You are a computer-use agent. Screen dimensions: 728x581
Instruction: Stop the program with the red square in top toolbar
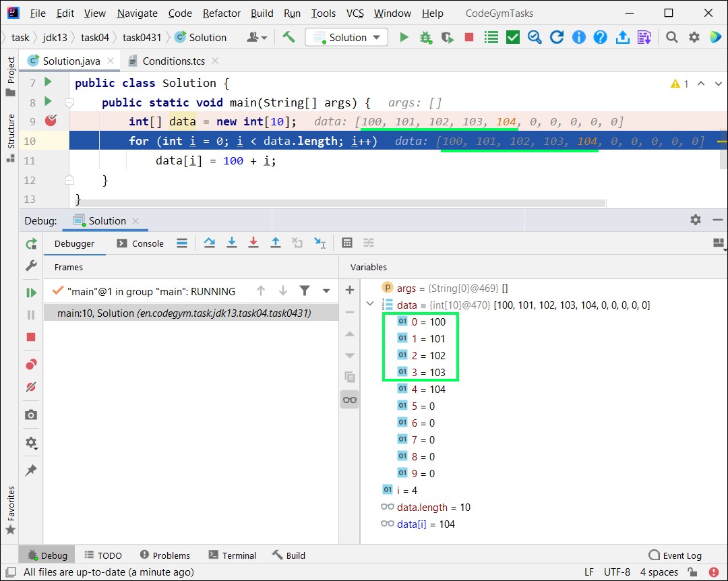coord(469,37)
